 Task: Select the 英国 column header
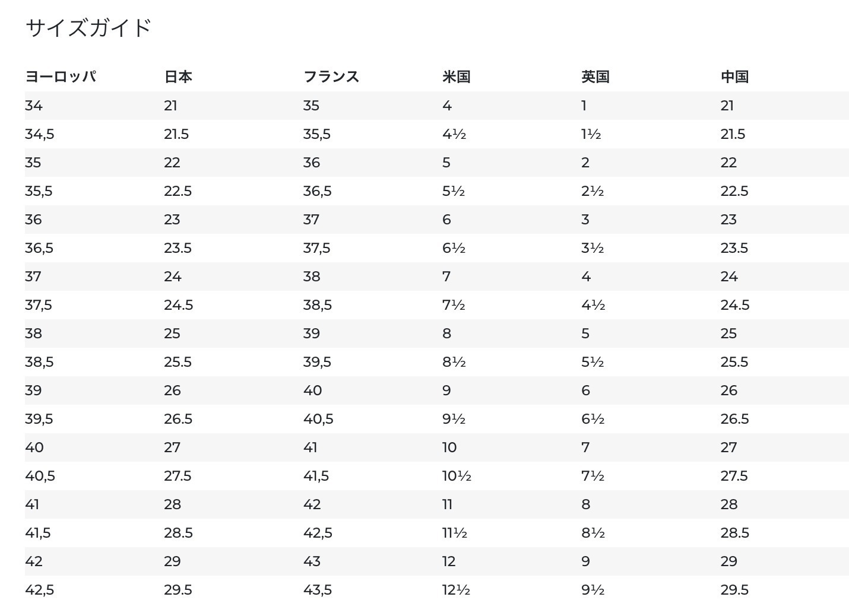click(595, 77)
